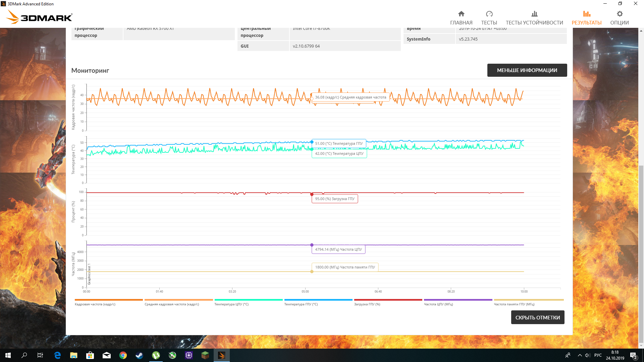Toggle Кадровая частота legend series
644x362 pixels.
pyautogui.click(x=95, y=304)
